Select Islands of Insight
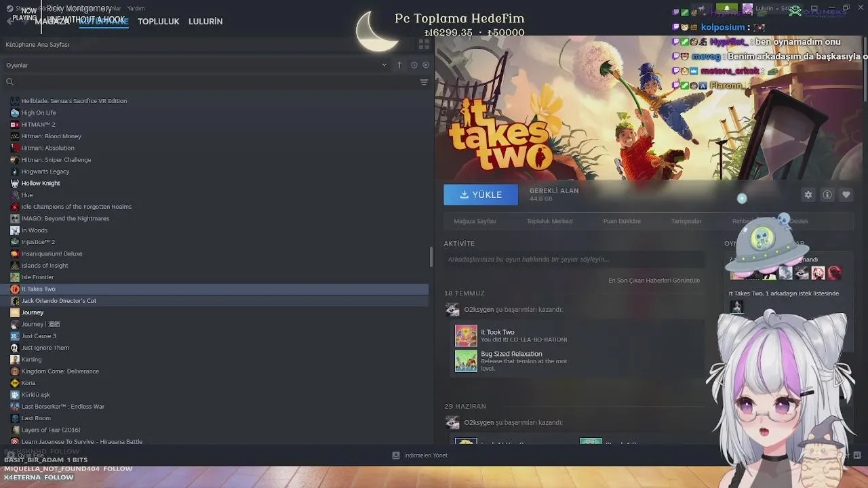Image resolution: width=868 pixels, height=488 pixels. coord(45,266)
